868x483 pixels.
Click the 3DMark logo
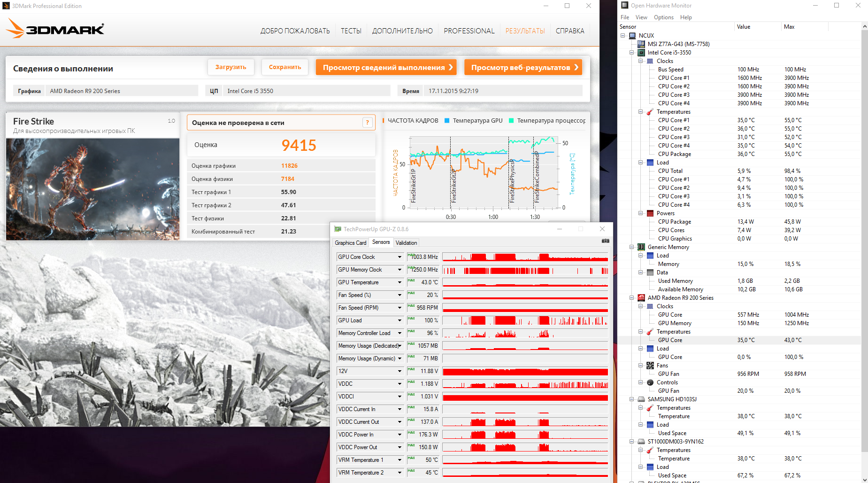tap(55, 29)
